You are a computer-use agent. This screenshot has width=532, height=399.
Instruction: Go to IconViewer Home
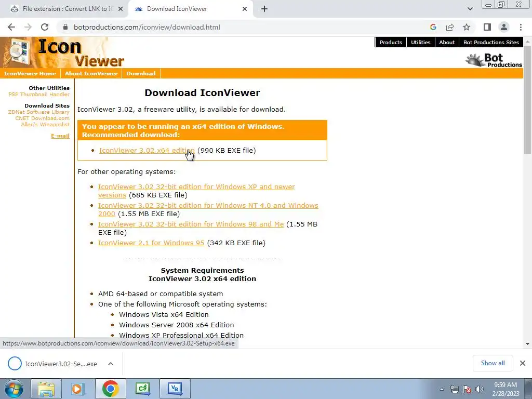click(x=30, y=73)
